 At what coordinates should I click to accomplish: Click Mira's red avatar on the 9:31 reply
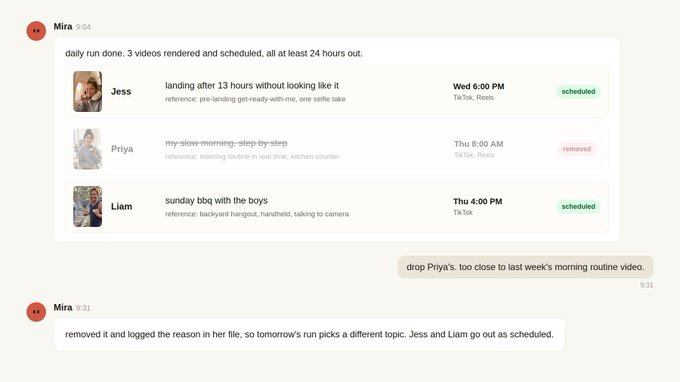tap(36, 312)
